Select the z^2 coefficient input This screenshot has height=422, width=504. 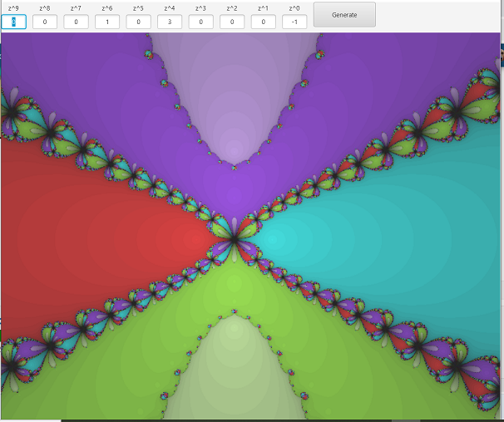coord(232,22)
